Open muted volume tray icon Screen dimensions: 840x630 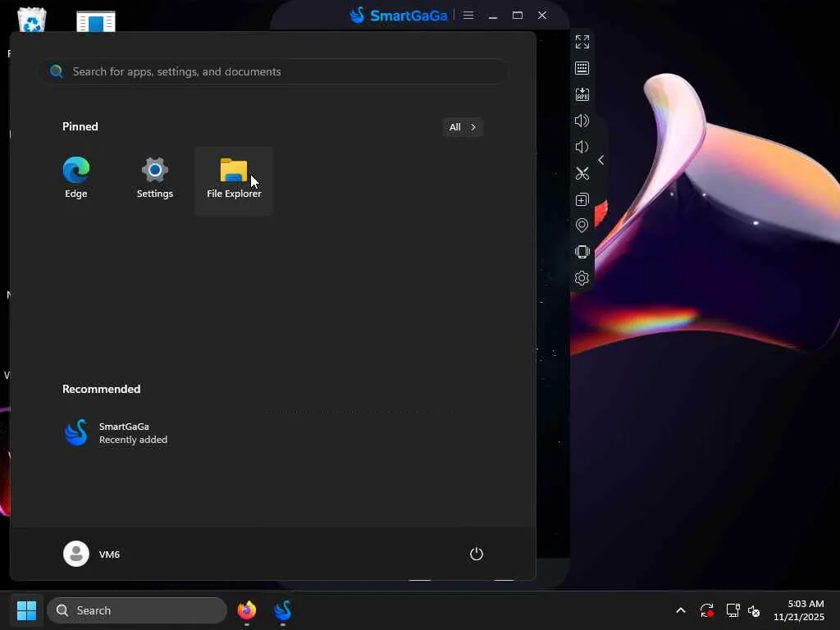click(754, 610)
